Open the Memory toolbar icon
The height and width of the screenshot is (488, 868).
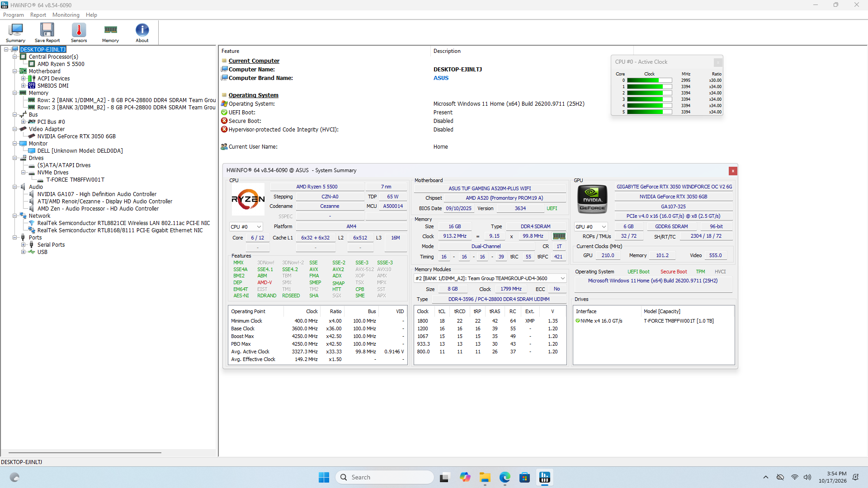pos(110,33)
